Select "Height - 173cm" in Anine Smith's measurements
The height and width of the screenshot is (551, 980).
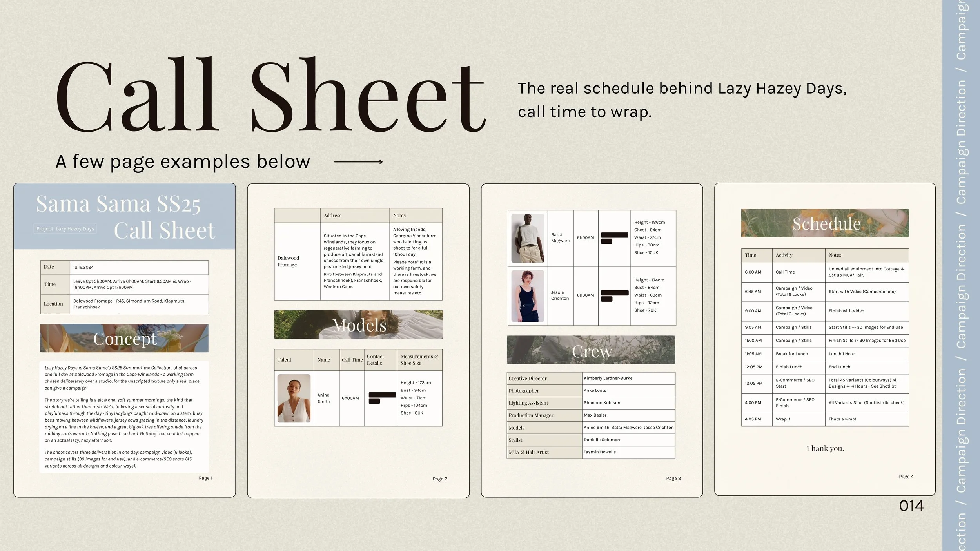(416, 383)
